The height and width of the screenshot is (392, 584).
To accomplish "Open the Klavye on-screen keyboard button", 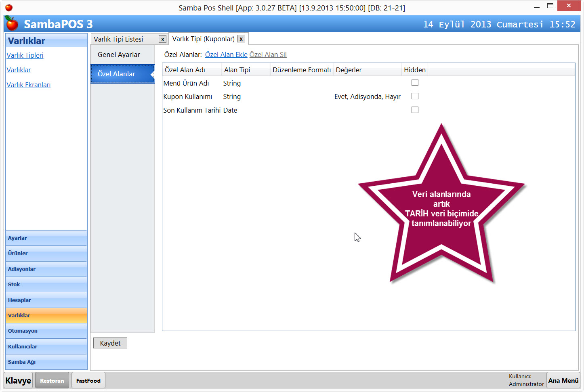I will coord(18,380).
